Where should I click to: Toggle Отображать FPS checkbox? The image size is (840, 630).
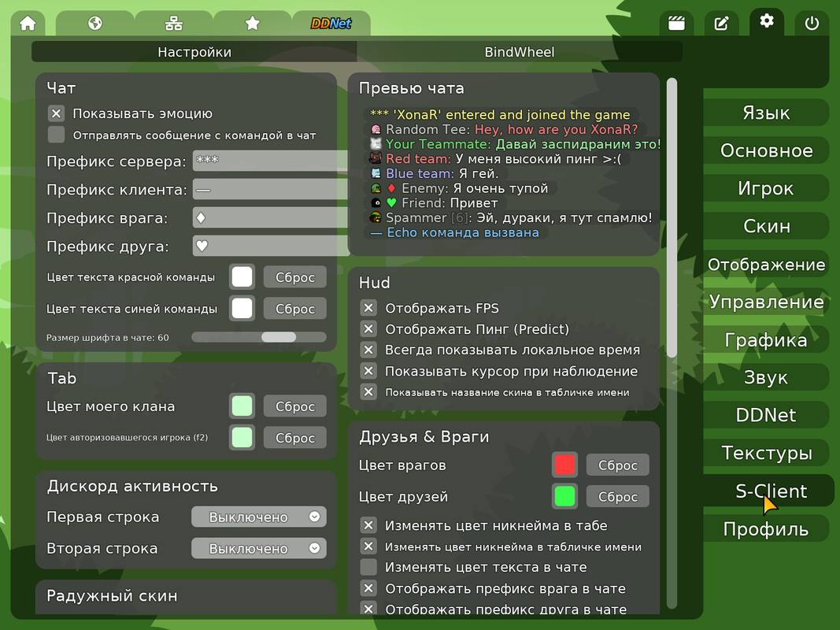[x=368, y=308]
